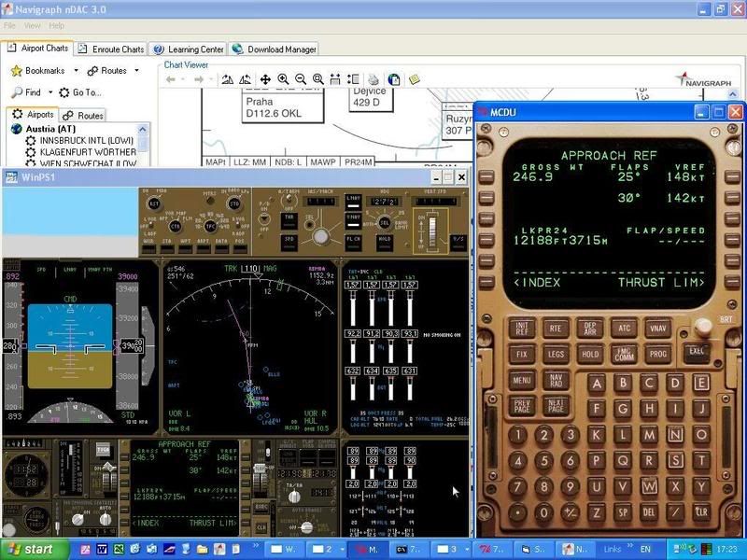This screenshot has width=747, height=560.
Task: Toggle the V/S button on WinPS1 MCP
Action: tap(458, 242)
